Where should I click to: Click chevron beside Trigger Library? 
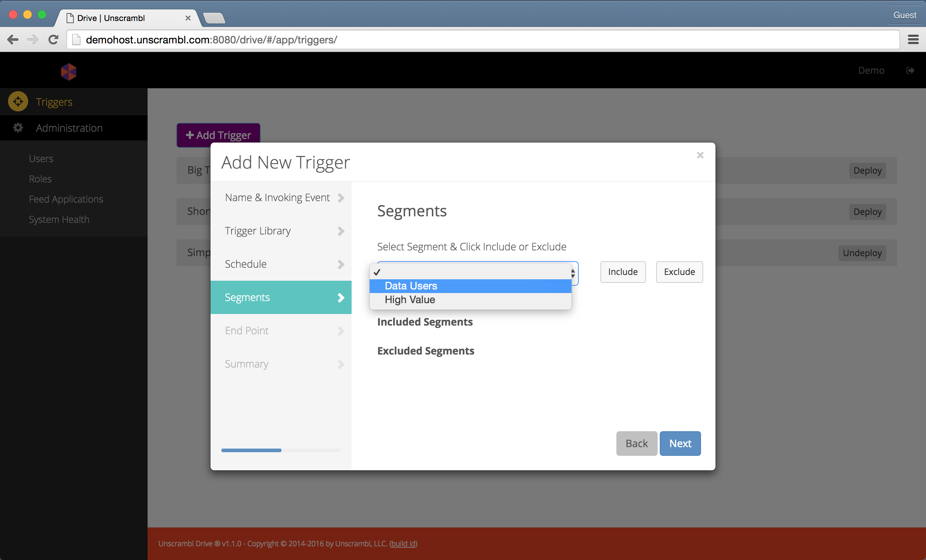pyautogui.click(x=341, y=231)
